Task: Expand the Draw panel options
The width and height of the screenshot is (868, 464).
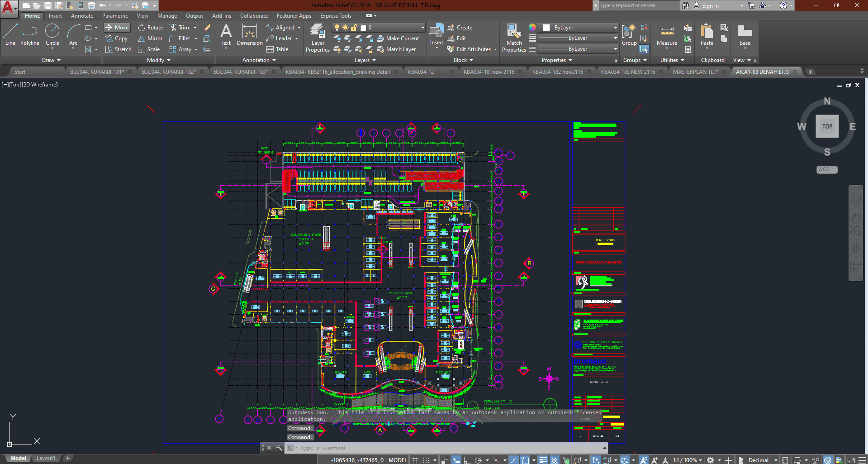Action: [51, 60]
